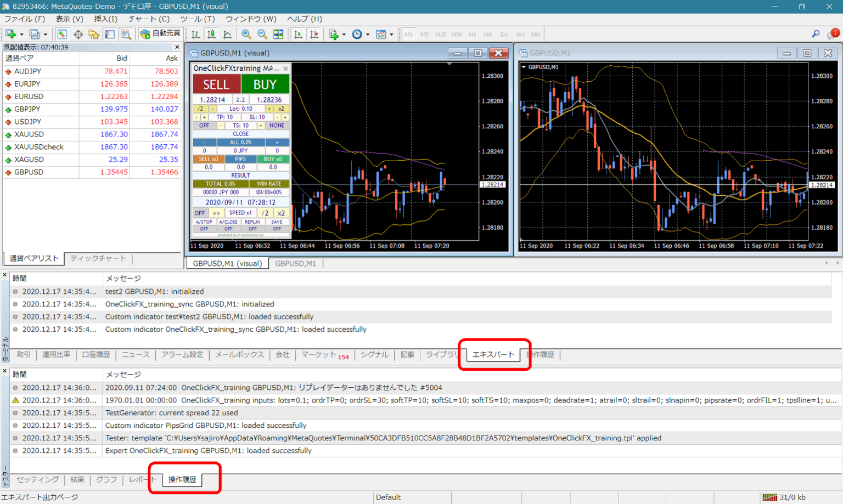Open the チャート (C) menu
The image size is (843, 504).
[149, 19]
